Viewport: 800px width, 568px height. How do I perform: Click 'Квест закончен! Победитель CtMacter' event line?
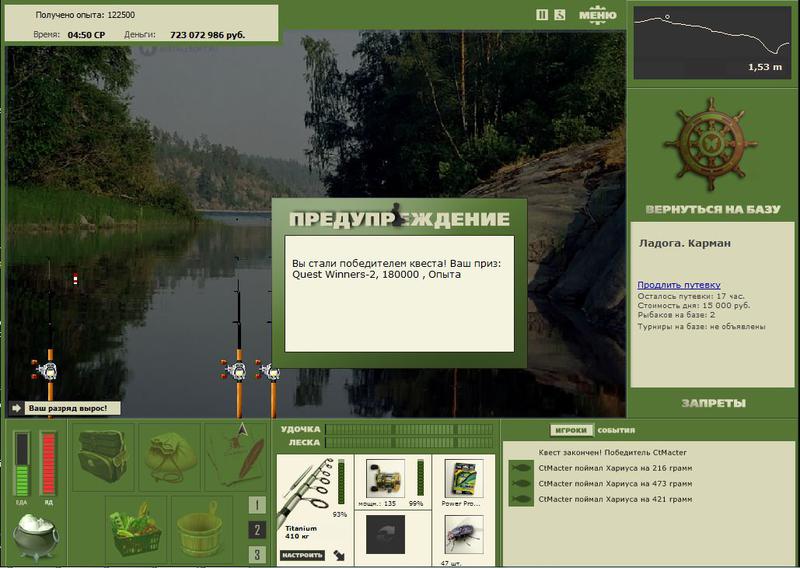(x=612, y=452)
